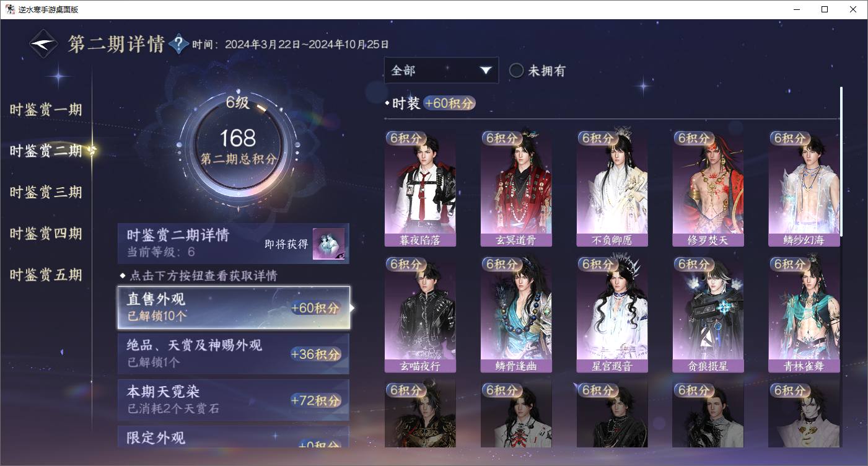Click 本期天霓染 button
Screen dimensions: 868x466
click(x=234, y=400)
